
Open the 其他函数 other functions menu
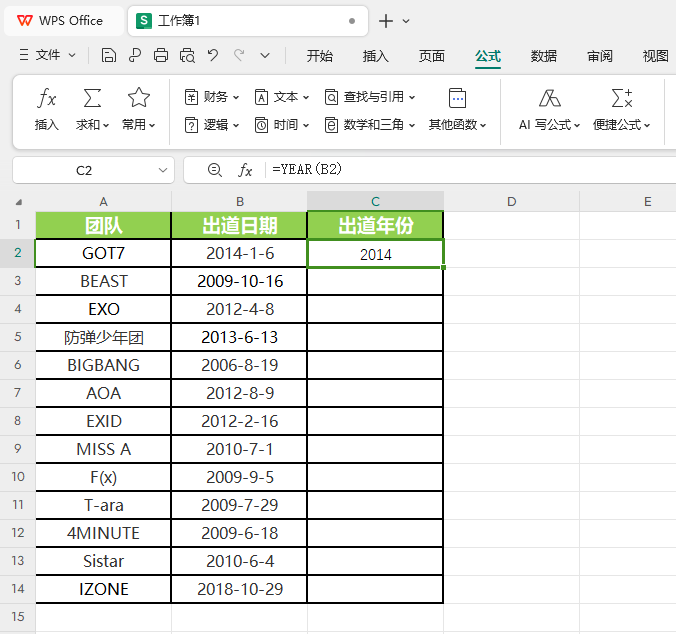457,109
